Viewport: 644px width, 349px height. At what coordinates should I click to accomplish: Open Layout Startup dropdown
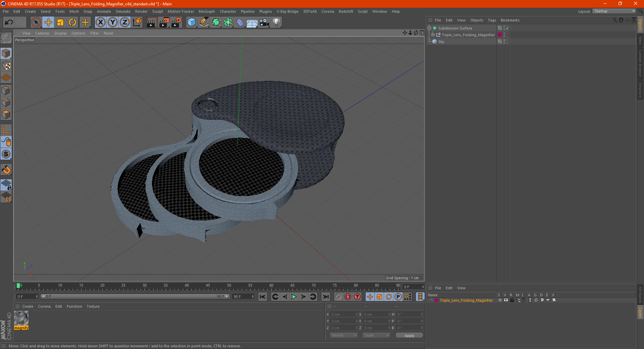[x=614, y=11]
